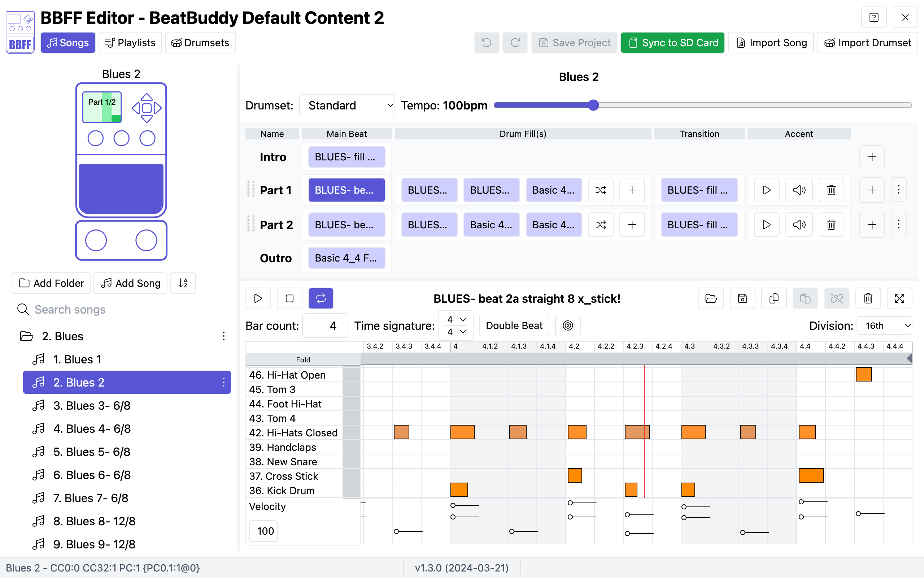Collapse the 2. Blues folder
Viewport: 924px width, 578px height.
[26, 336]
